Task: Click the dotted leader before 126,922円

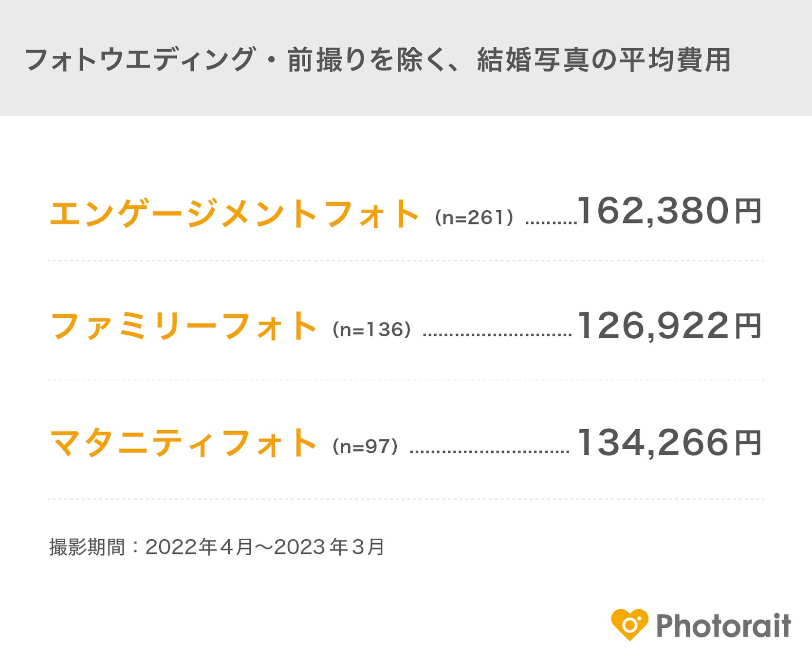Action: [x=497, y=335]
